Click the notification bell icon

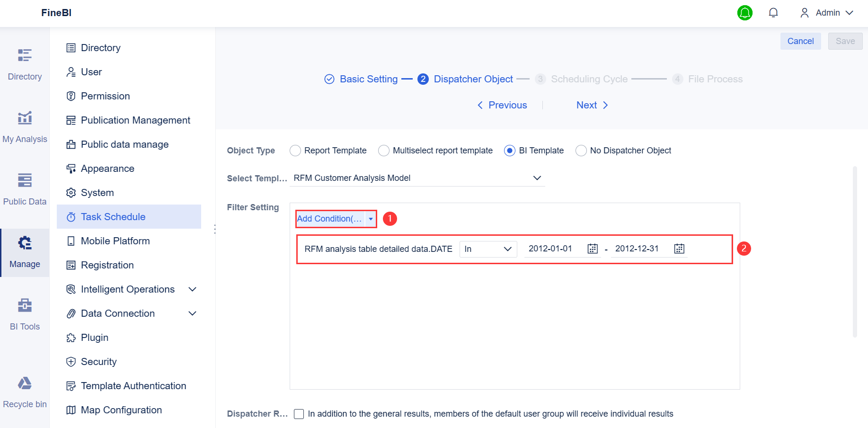(773, 12)
